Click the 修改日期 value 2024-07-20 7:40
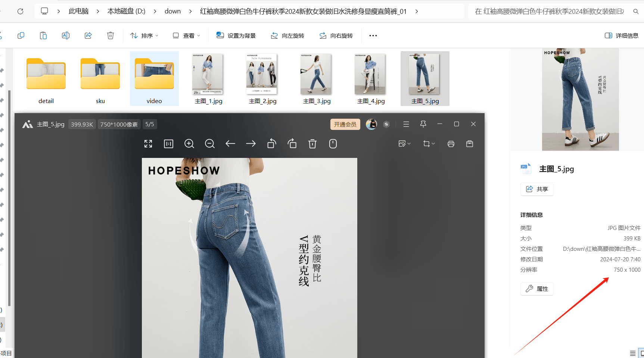This screenshot has height=358, width=644. [620, 259]
